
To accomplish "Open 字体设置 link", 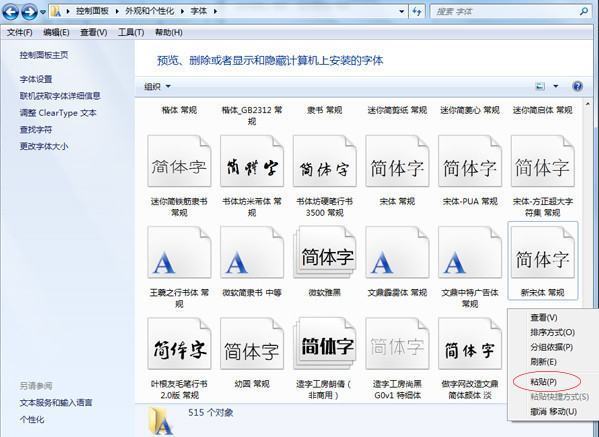I will pyautogui.click(x=36, y=79).
